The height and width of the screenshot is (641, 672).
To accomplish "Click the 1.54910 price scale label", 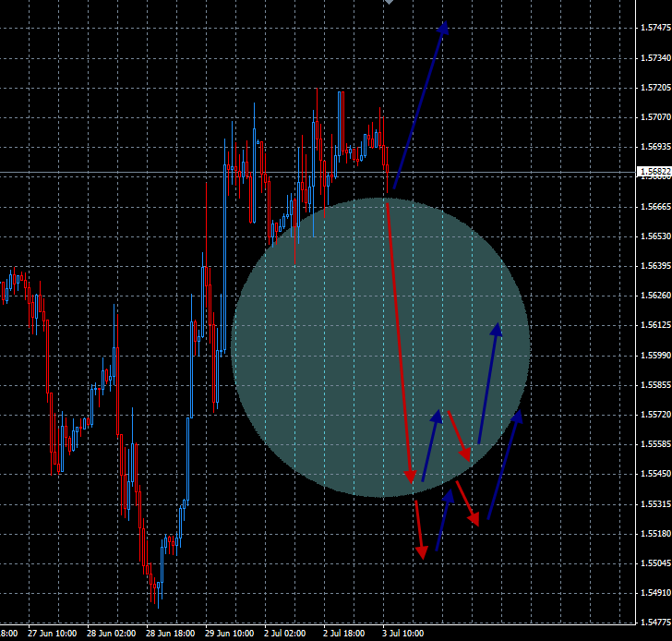I will [655, 593].
